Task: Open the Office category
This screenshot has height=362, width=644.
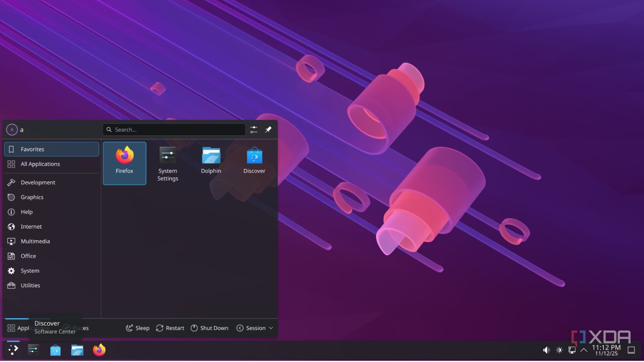Action: [52, 256]
